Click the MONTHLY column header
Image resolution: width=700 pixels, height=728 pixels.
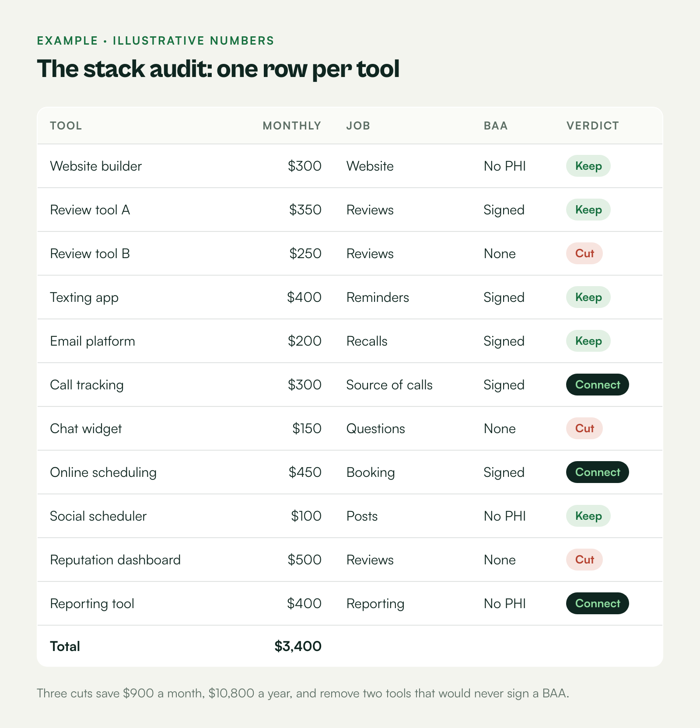[x=292, y=126]
